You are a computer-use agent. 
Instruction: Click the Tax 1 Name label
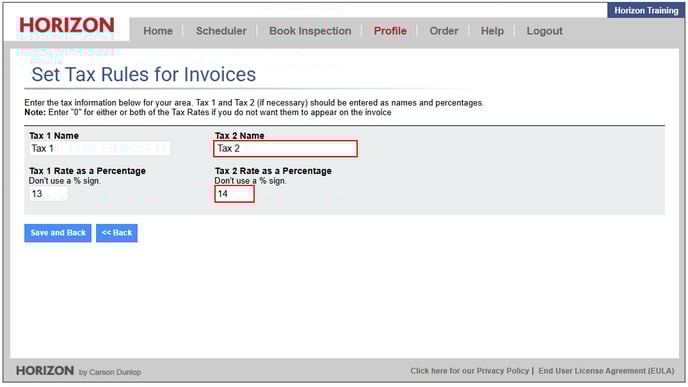coord(54,136)
